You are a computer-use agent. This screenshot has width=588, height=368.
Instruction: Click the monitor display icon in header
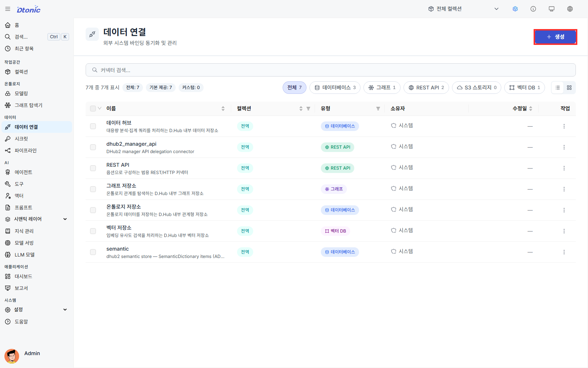pos(552,9)
